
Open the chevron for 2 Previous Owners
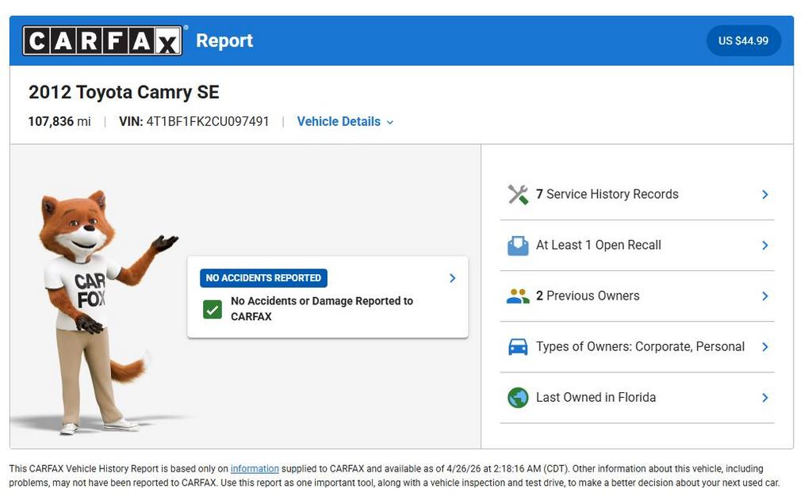tap(765, 296)
